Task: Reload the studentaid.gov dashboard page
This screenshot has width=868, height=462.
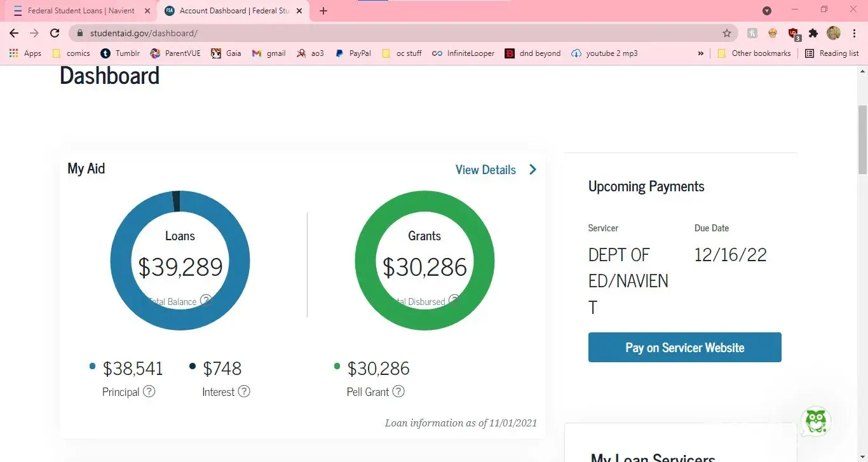Action: (55, 33)
